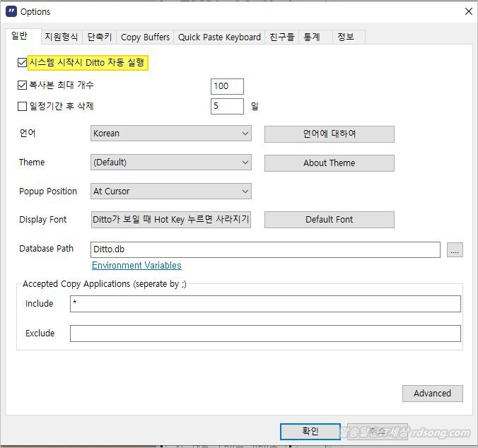Open the Popup Position dropdown
This screenshot has width=478, height=448.
(x=171, y=191)
